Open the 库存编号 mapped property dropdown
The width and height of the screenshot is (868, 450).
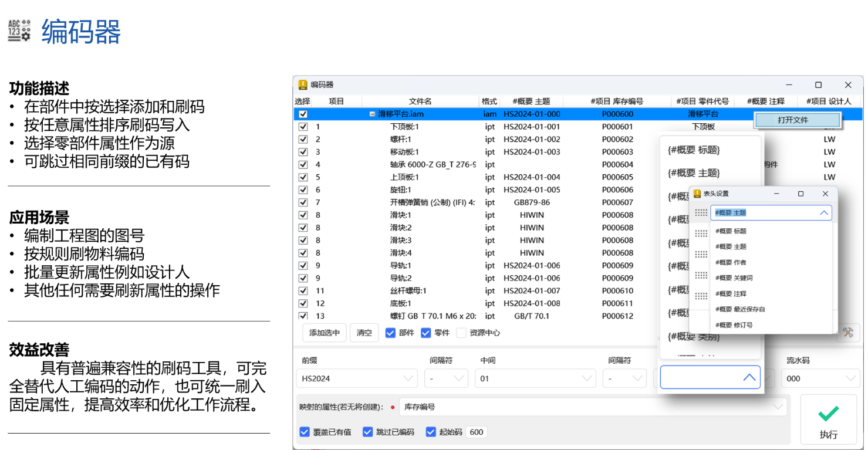tap(592, 407)
